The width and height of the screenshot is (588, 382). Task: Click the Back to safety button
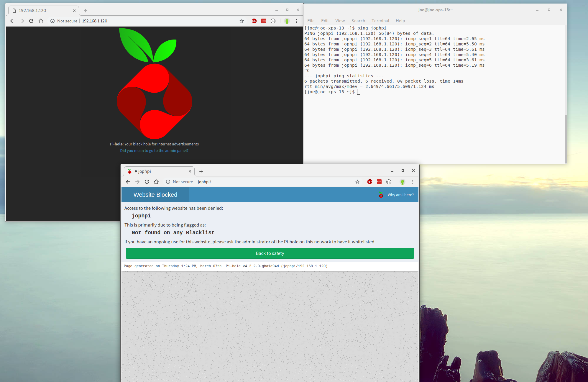tap(270, 253)
